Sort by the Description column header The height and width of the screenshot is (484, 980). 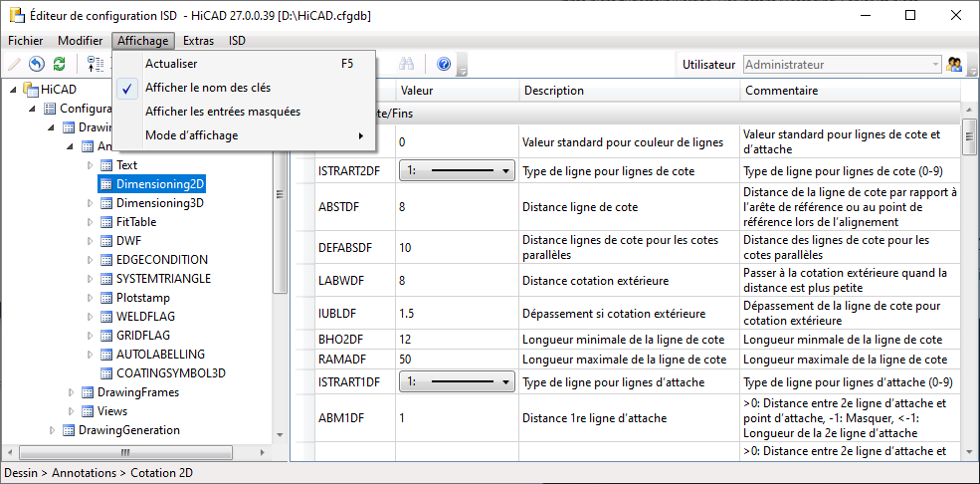(629, 91)
